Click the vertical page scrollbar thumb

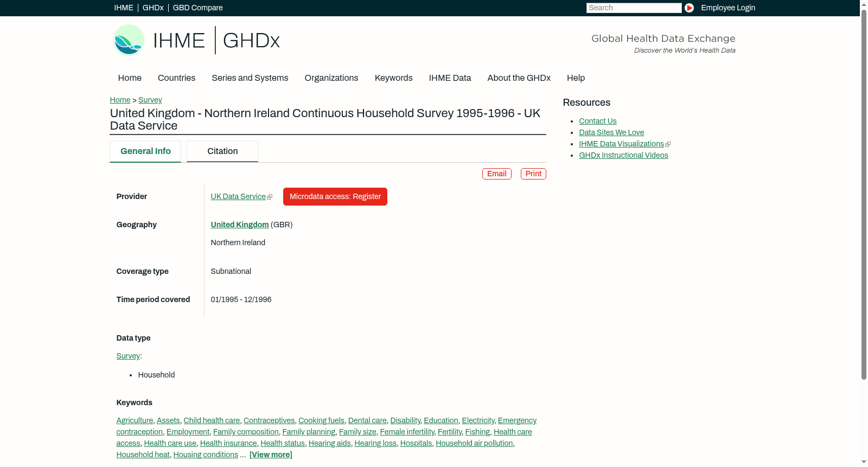[x=864, y=194]
